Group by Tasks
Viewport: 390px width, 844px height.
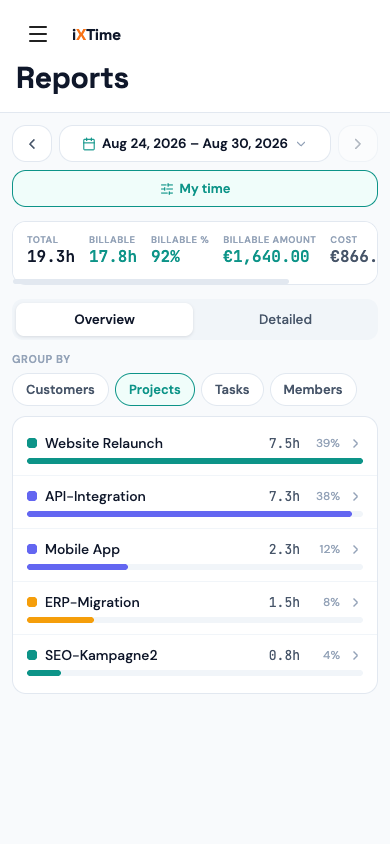(x=232, y=389)
